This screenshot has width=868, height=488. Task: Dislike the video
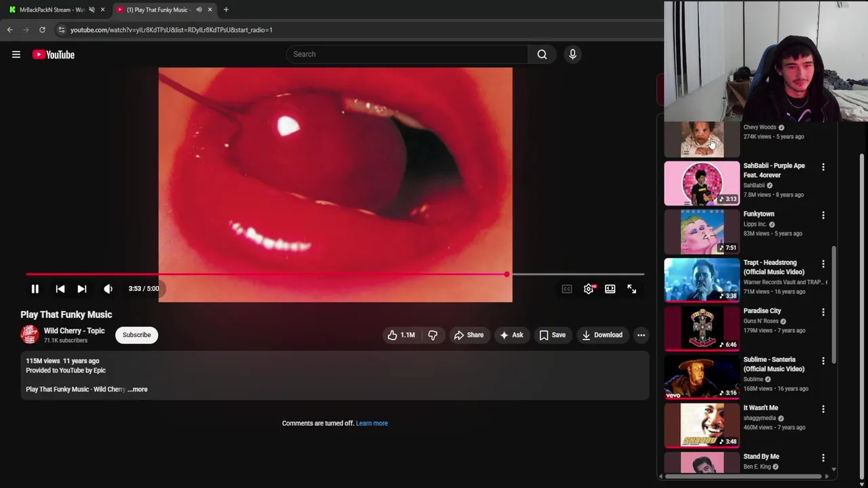pos(433,335)
